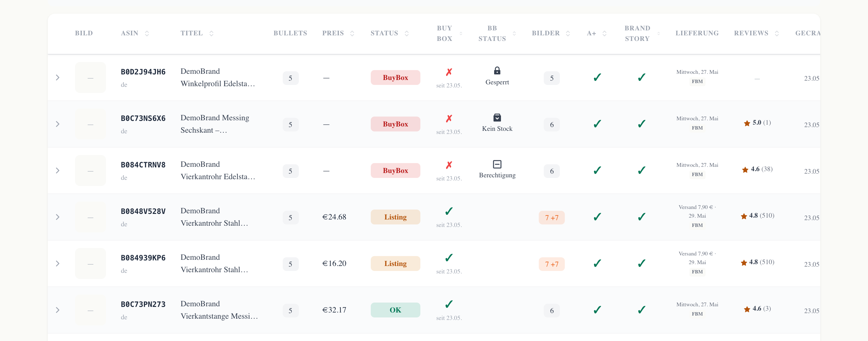The width and height of the screenshot is (868, 341).
Task: Click the Kein Stock box icon
Action: coord(497,117)
